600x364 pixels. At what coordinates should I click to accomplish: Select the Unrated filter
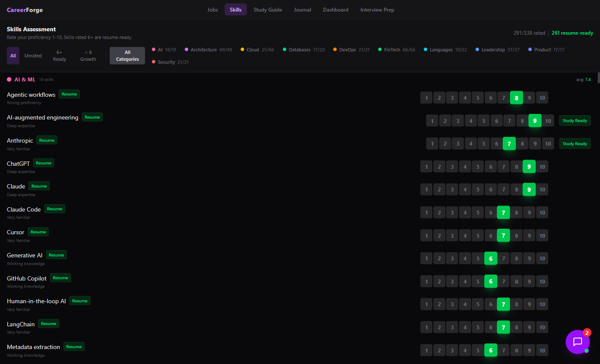pos(33,56)
